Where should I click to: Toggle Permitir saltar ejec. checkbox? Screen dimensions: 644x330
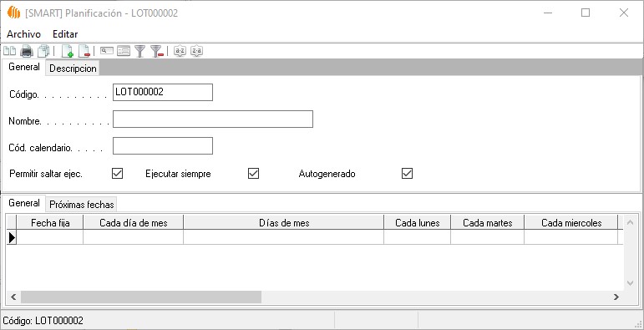[118, 174]
